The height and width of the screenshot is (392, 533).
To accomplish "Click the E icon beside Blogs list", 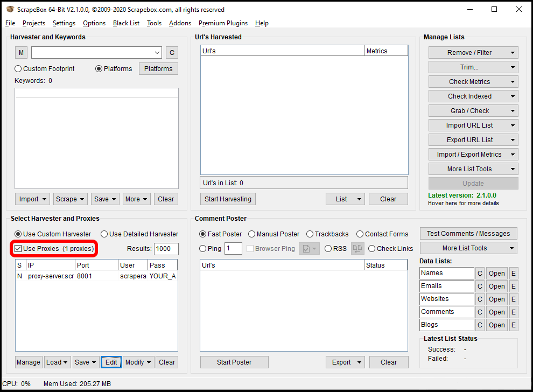I will pyautogui.click(x=514, y=325).
